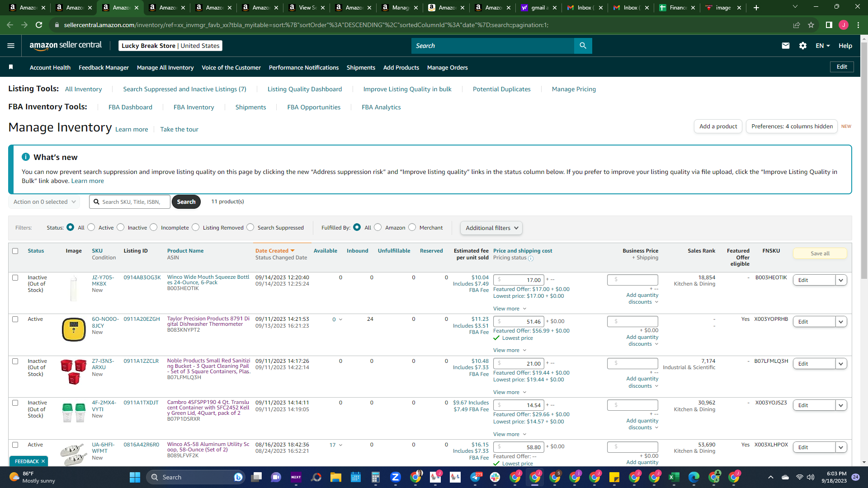Open Excel from the taskbar
Viewport: 868px width, 488px height.
pyautogui.click(x=674, y=477)
